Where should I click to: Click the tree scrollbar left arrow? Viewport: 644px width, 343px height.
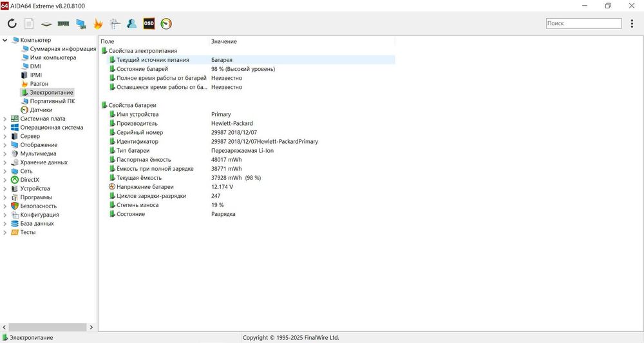[x=5, y=328]
